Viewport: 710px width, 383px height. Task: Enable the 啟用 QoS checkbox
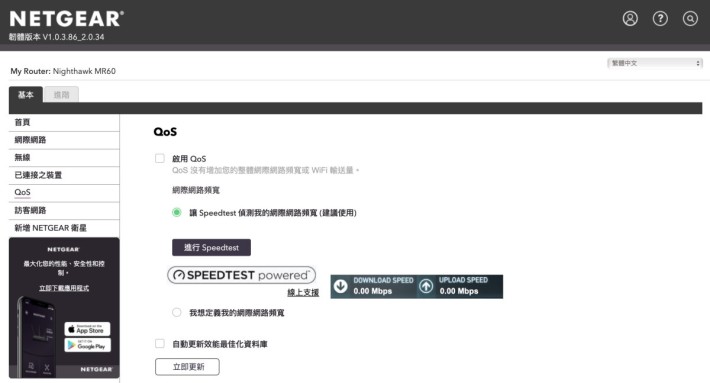coord(160,158)
